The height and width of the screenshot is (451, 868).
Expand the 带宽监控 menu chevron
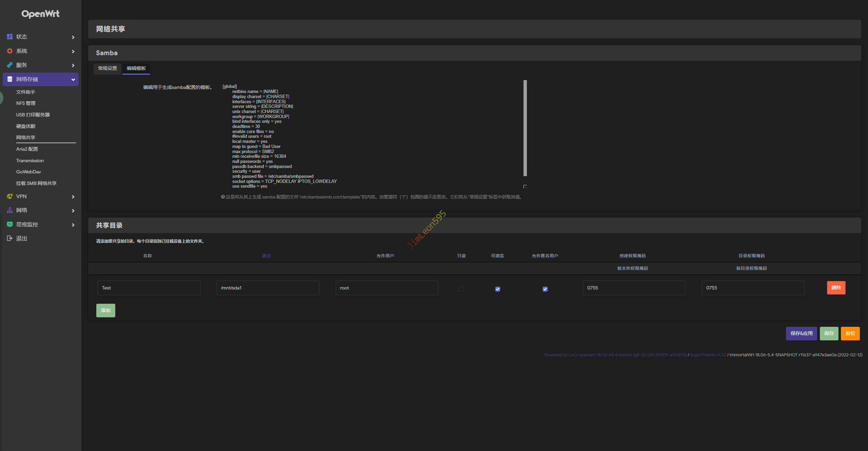pyautogui.click(x=73, y=225)
